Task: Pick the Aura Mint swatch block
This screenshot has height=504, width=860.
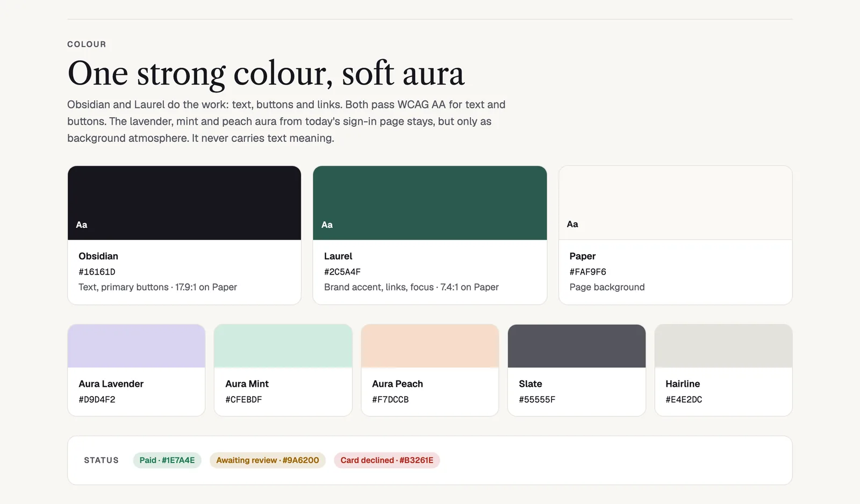Action: 283,346
